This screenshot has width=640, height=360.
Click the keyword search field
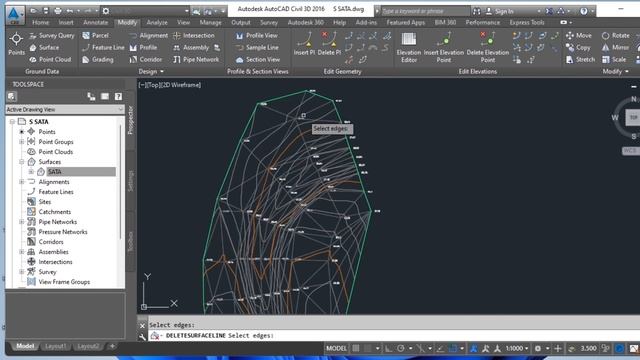point(425,11)
